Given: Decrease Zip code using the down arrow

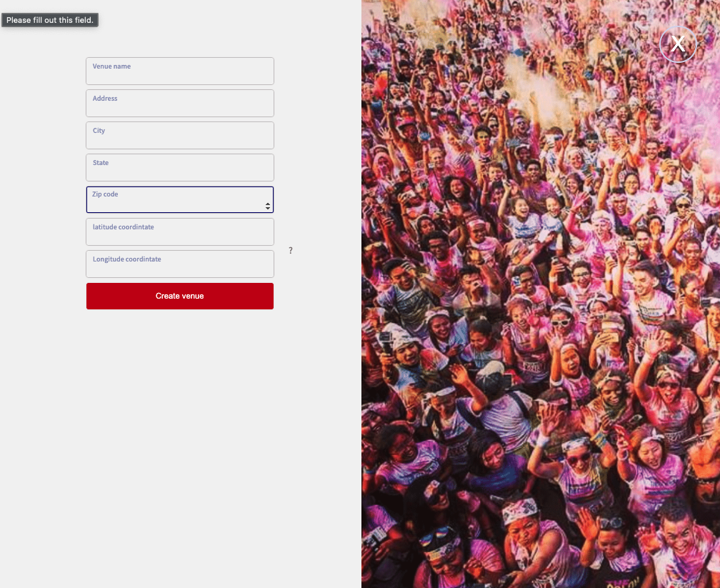Looking at the screenshot, I should (268, 209).
